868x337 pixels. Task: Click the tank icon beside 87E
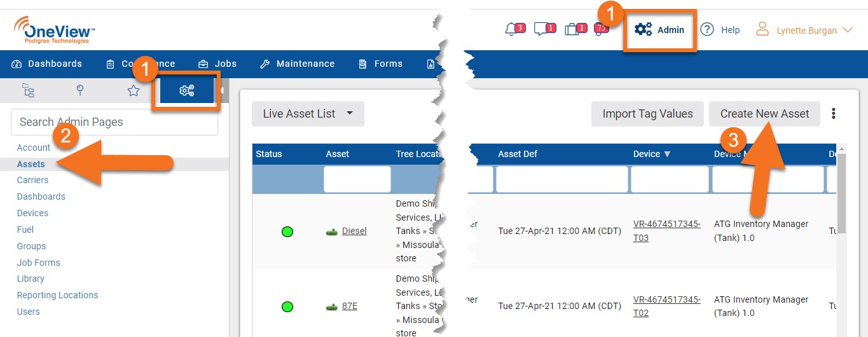[x=331, y=306]
